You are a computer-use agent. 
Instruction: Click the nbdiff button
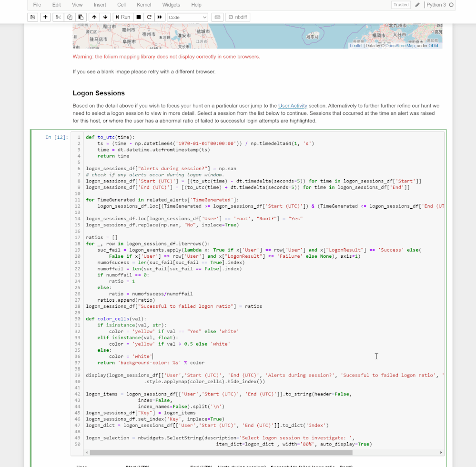coord(238,17)
